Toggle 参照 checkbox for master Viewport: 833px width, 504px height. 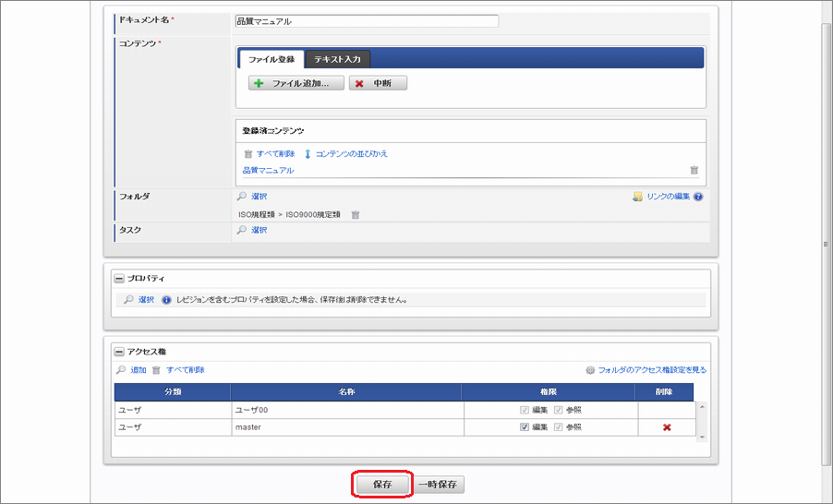tap(559, 427)
